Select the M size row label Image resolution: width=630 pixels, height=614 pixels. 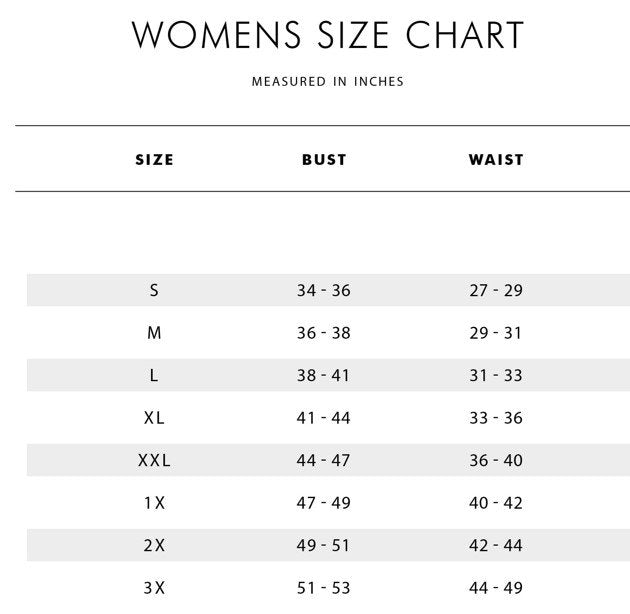pos(154,333)
